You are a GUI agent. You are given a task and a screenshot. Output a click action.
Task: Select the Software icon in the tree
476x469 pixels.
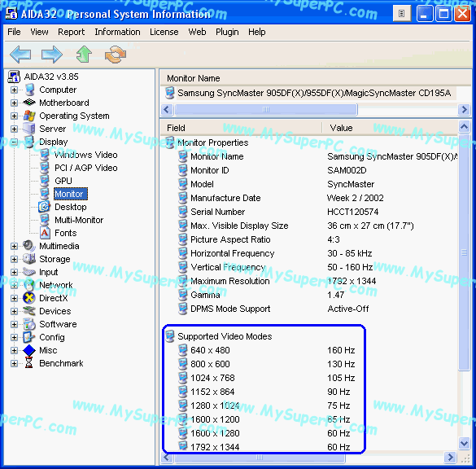tap(29, 324)
